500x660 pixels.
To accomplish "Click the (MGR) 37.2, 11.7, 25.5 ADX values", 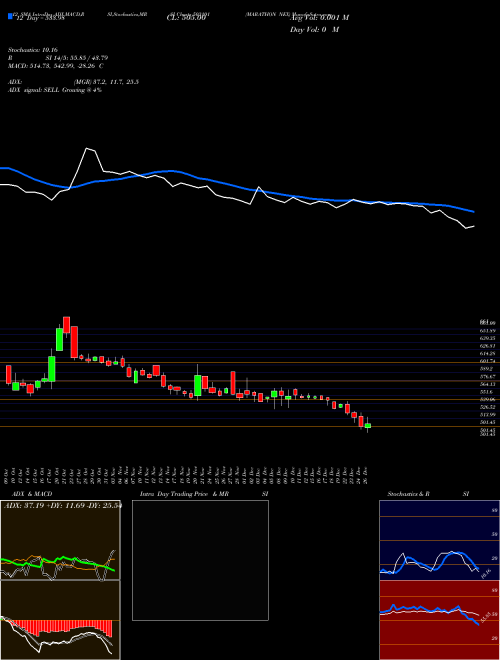I will (x=106, y=82).
